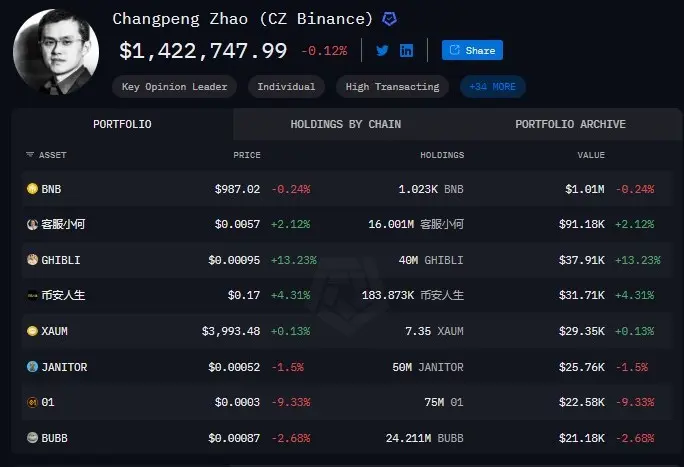Open the PORTFOLIO ARCHIVE tab
This screenshot has height=467, width=684.
tap(570, 124)
